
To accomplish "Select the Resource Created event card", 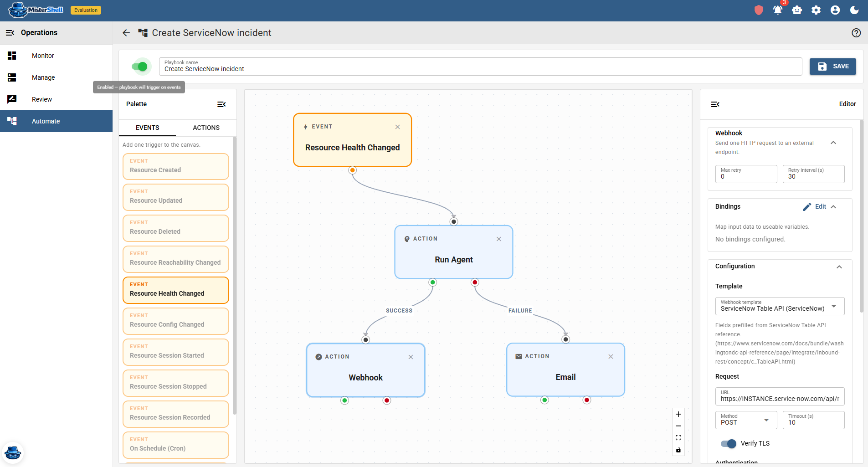I will [x=175, y=166].
